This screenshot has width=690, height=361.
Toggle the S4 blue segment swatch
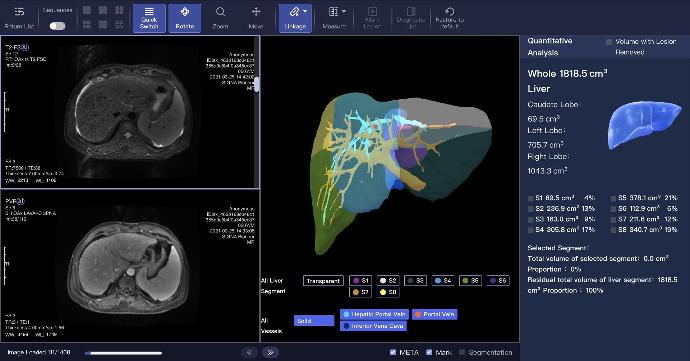click(x=443, y=281)
